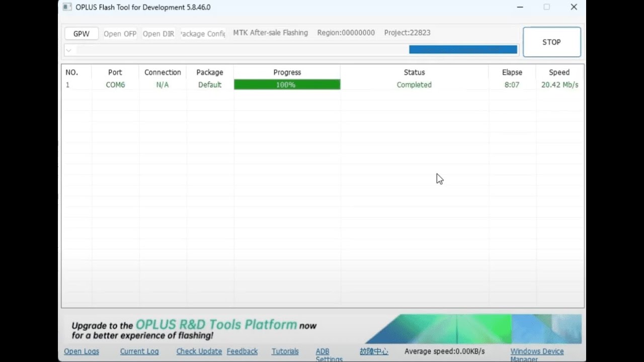Click the 8:07 elapse value
Viewport: 644px width, 362px height.
pyautogui.click(x=512, y=85)
